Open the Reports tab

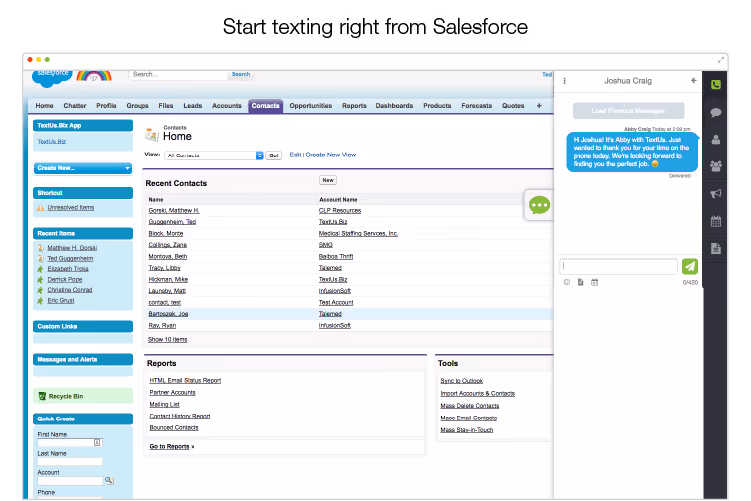[354, 105]
